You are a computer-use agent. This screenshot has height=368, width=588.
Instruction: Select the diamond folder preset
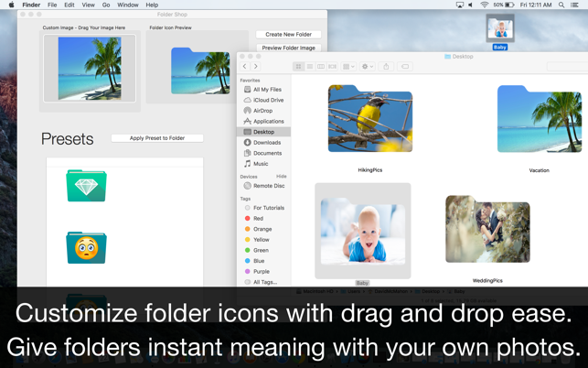[86, 185]
